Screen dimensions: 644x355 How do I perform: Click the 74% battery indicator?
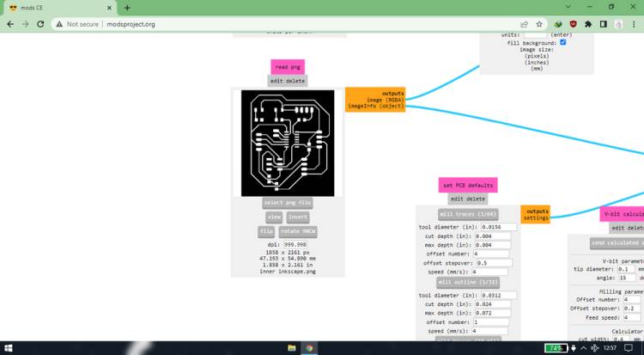(x=556, y=348)
